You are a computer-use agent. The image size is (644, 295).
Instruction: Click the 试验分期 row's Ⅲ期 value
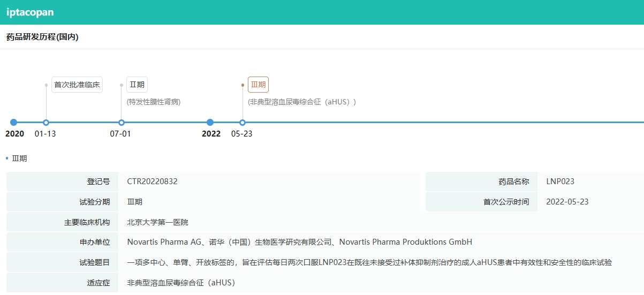point(135,202)
